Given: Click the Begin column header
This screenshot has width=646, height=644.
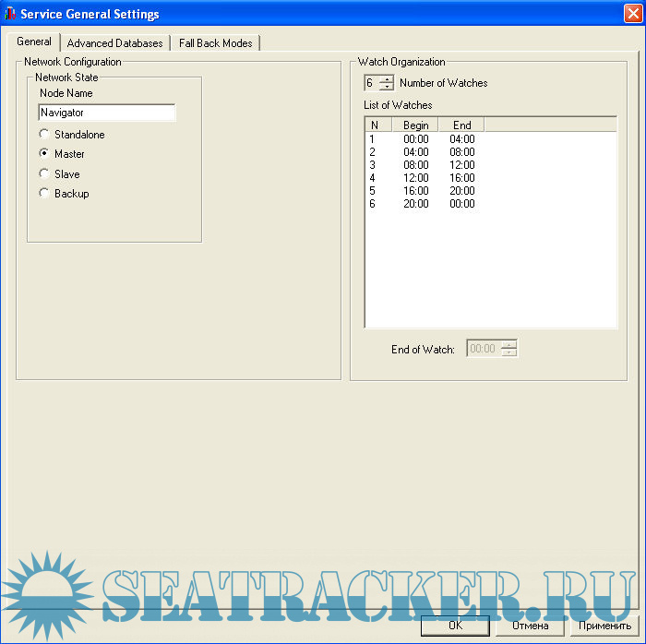Looking at the screenshot, I should click(x=415, y=125).
